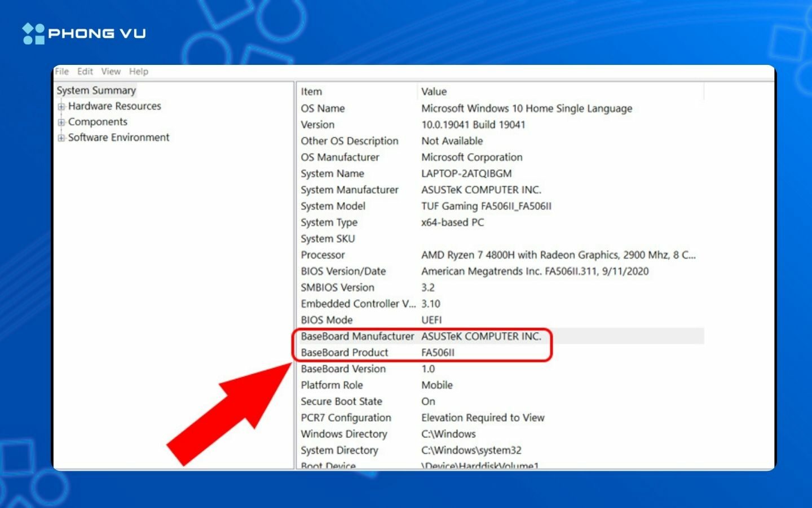This screenshot has height=508, width=812.
Task: Open the Help menu
Action: [139, 71]
